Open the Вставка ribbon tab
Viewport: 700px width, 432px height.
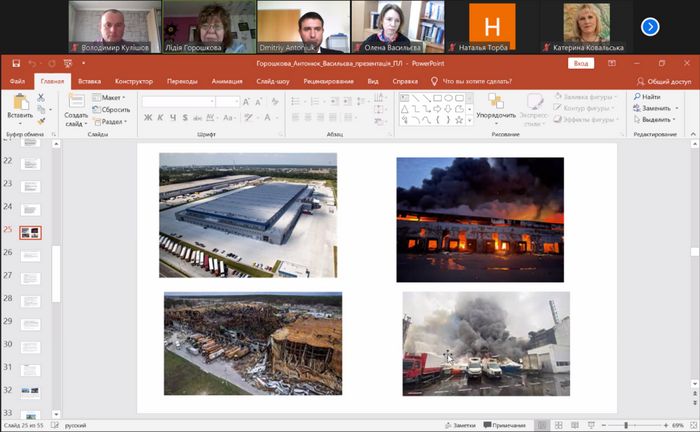(x=89, y=80)
